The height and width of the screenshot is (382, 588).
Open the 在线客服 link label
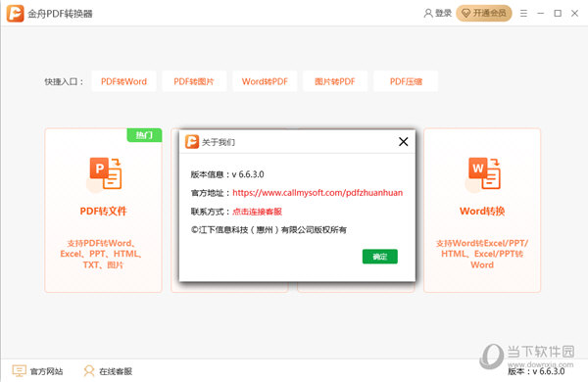point(116,371)
